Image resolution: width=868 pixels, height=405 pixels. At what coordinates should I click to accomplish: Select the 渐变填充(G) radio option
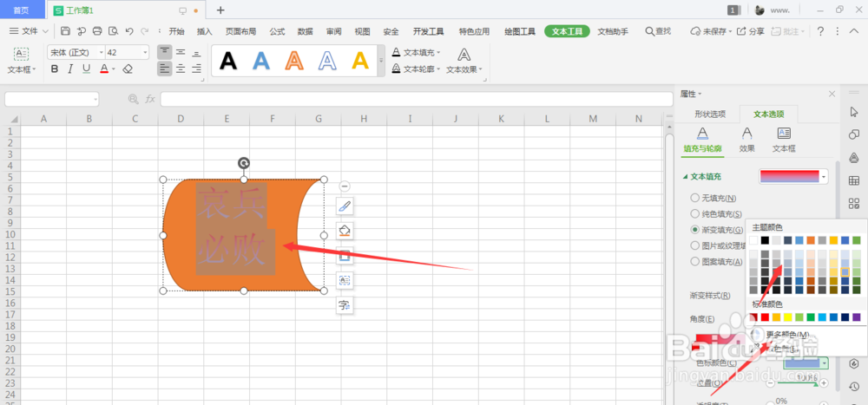pos(694,229)
